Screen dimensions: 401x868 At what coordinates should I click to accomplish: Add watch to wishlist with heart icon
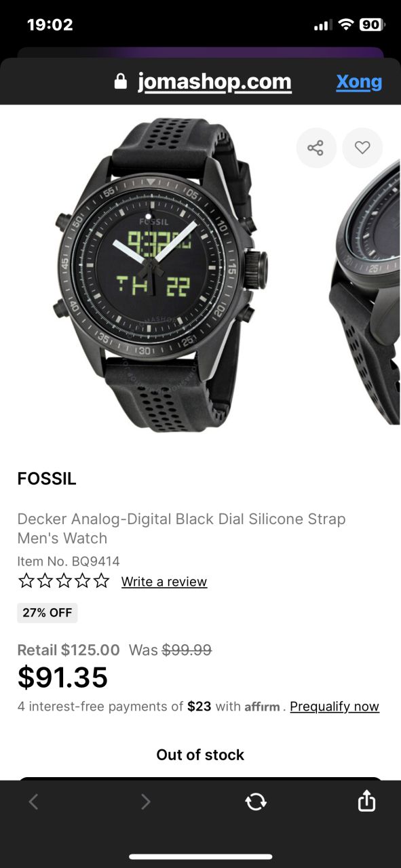click(362, 148)
